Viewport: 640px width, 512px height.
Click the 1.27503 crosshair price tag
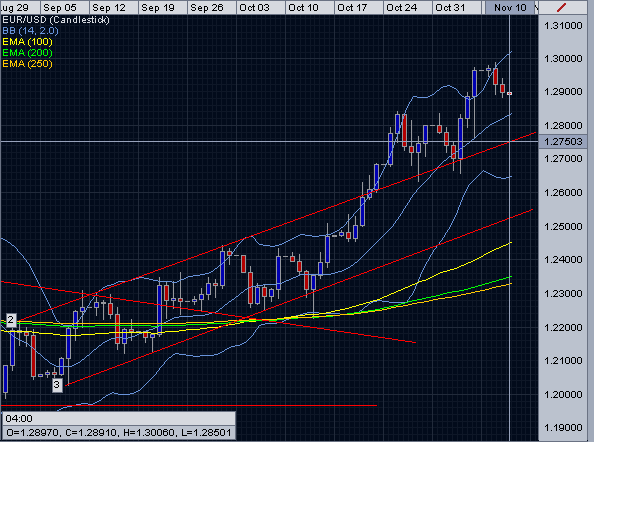tap(563, 142)
